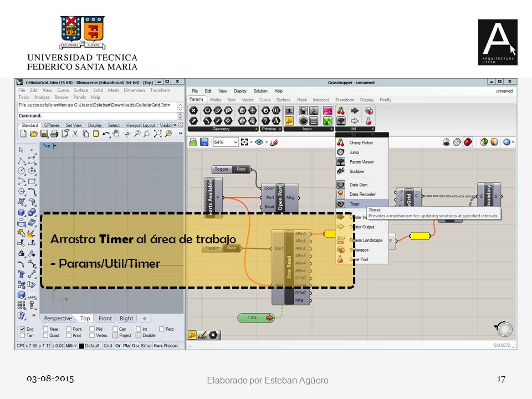This screenshot has width=532, height=399.
Task: Click the Print icon in Rhino toolbar
Action: 54,134
